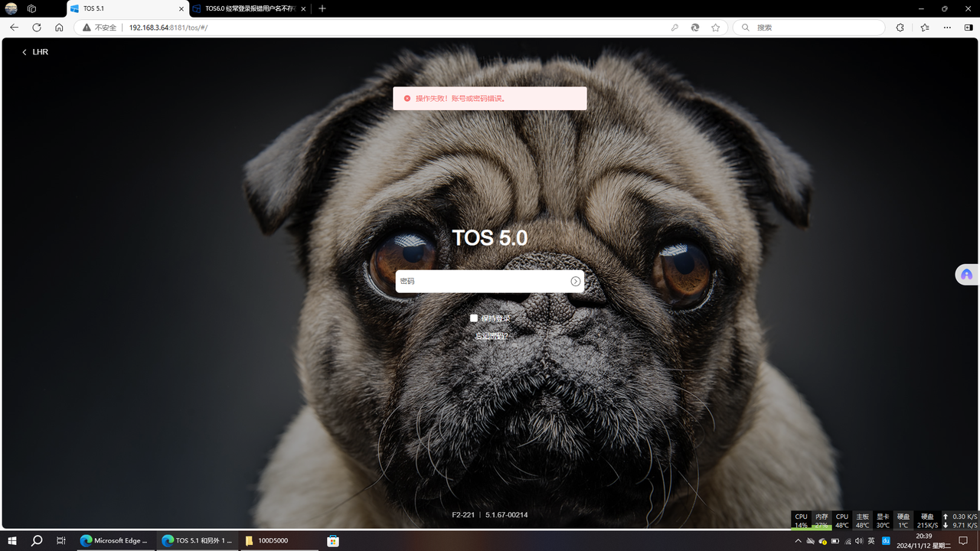
Task: Close the TOS 5.1 tab
Action: coord(181,8)
